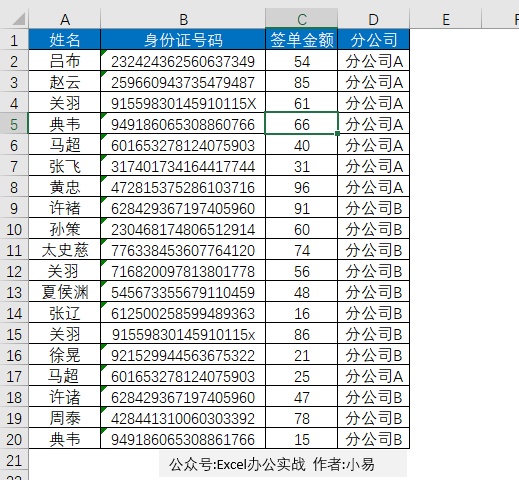
Task: Select the cell containing 许诸
Action: pos(65,397)
